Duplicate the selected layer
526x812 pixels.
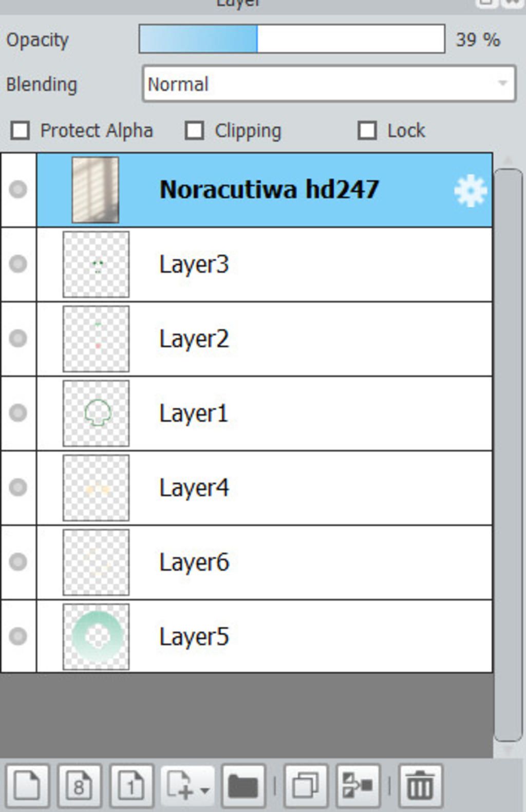306,785
